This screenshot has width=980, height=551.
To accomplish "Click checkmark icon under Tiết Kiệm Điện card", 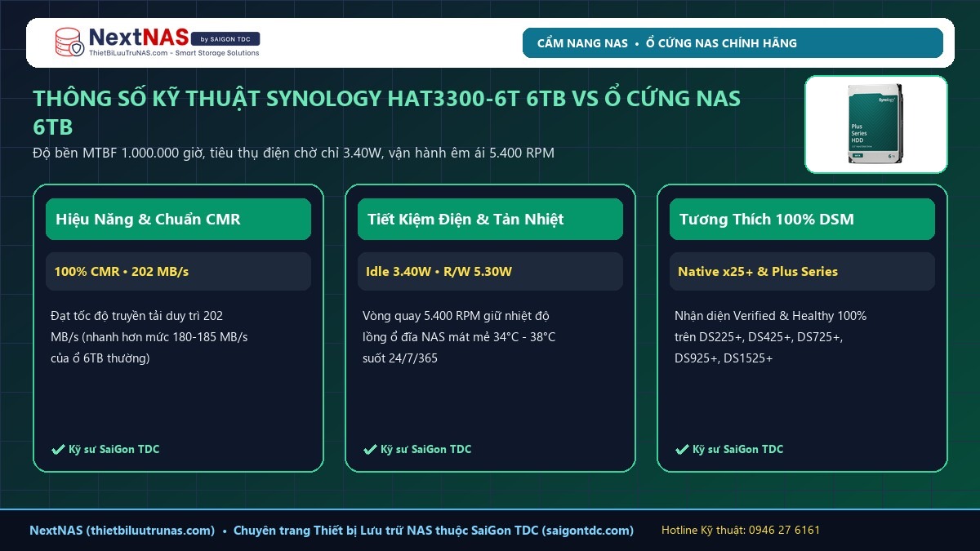I will 370,450.
